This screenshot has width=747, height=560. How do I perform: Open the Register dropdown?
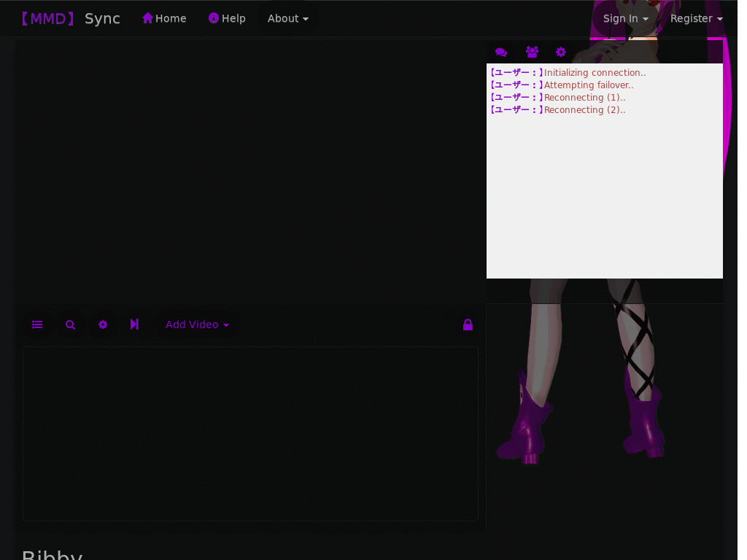point(695,18)
